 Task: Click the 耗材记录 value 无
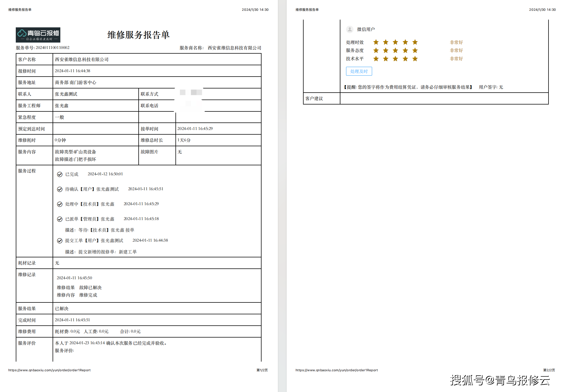point(57,263)
